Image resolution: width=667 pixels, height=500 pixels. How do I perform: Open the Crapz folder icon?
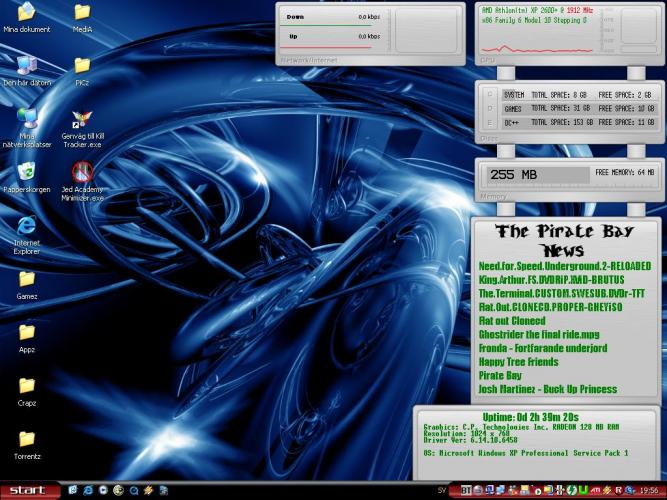click(27, 385)
